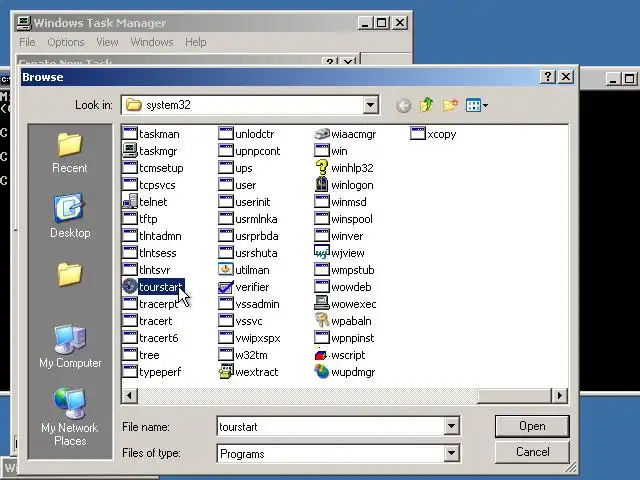Click the verifier checkmark icon
The width and height of the screenshot is (640, 480).
click(x=226, y=287)
